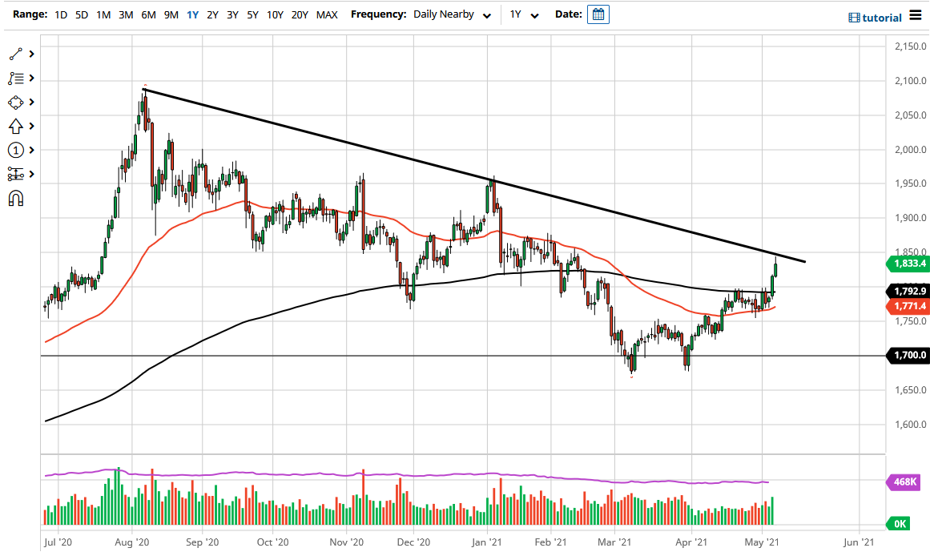This screenshot has height=560, width=930.
Task: Click the 468K volume average label
Action: [904, 481]
